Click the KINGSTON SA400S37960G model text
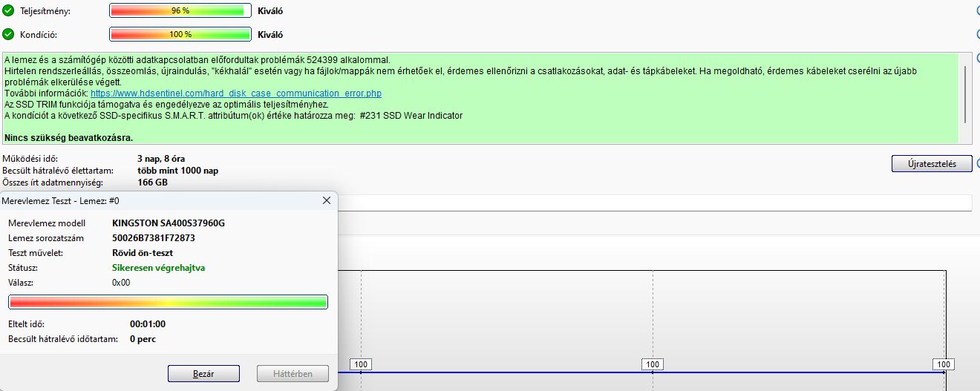This screenshot has height=391, width=980. 169,223
